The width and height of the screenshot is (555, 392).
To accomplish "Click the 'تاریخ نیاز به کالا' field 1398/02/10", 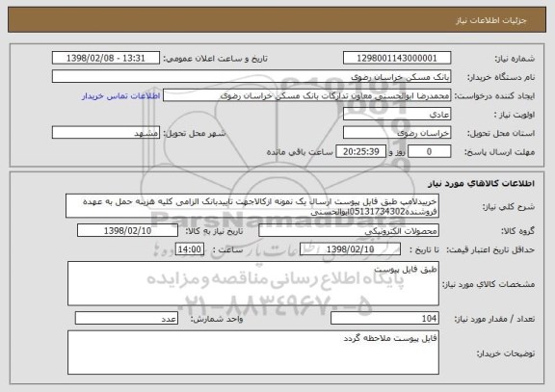I will (127, 231).
